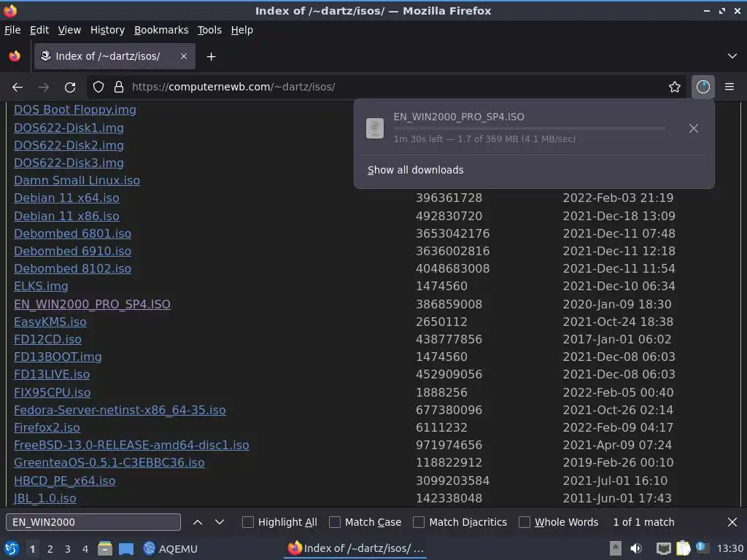Open FreeBSD-13.0-RELEASE-amd64-disc1.iso link
Image resolution: width=747 pixels, height=560 pixels.
click(131, 446)
